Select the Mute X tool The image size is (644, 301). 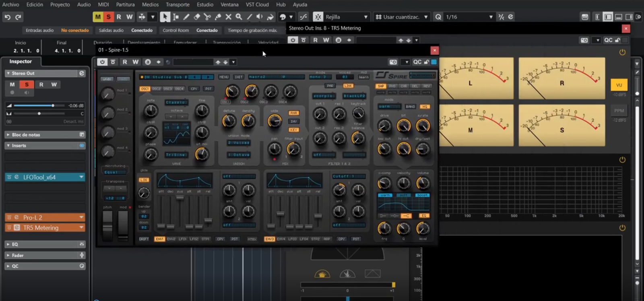pos(228,17)
